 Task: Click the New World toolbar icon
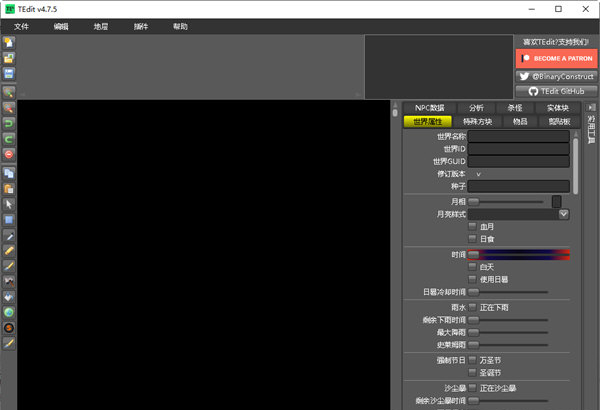click(x=9, y=42)
